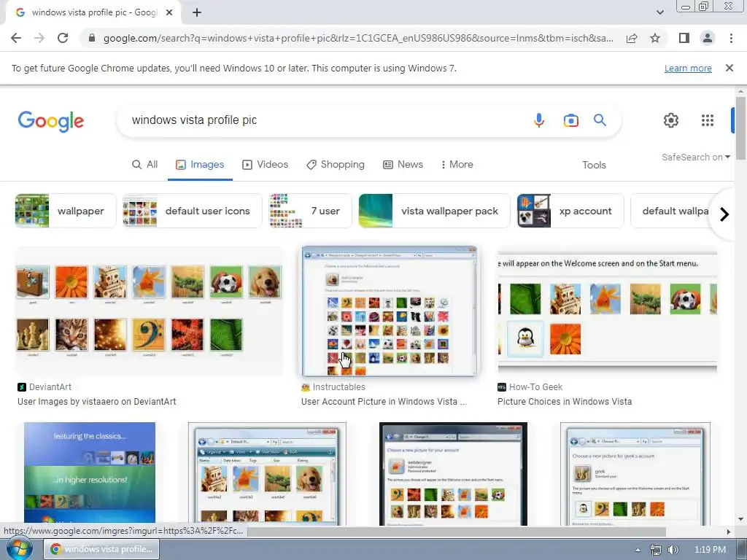
Task: Filter results by default user icons chip
Action: coord(193,211)
